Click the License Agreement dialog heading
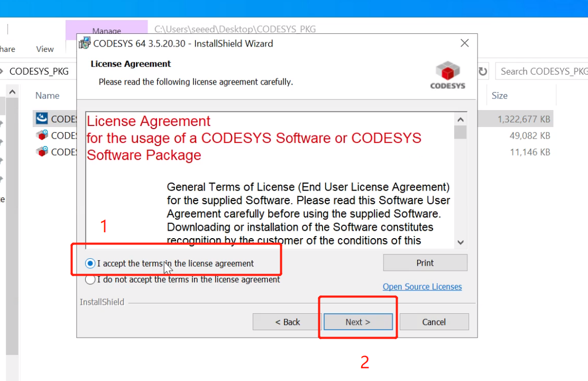 click(x=131, y=64)
